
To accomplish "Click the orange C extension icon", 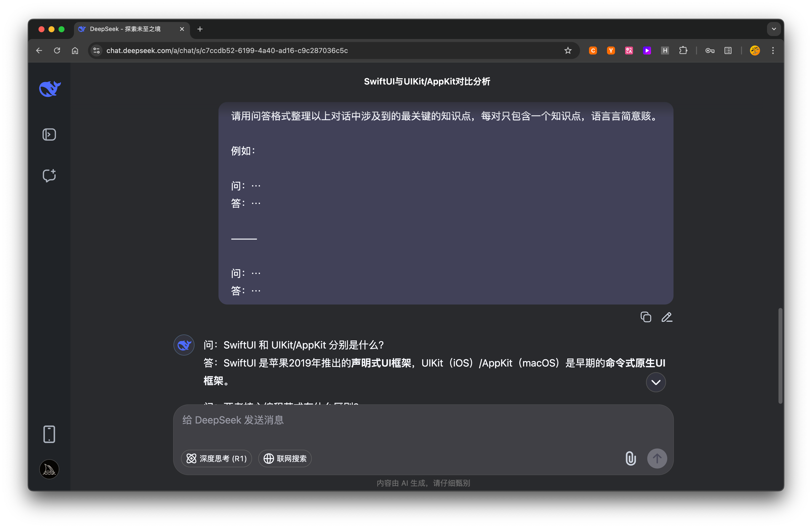I will [x=592, y=50].
